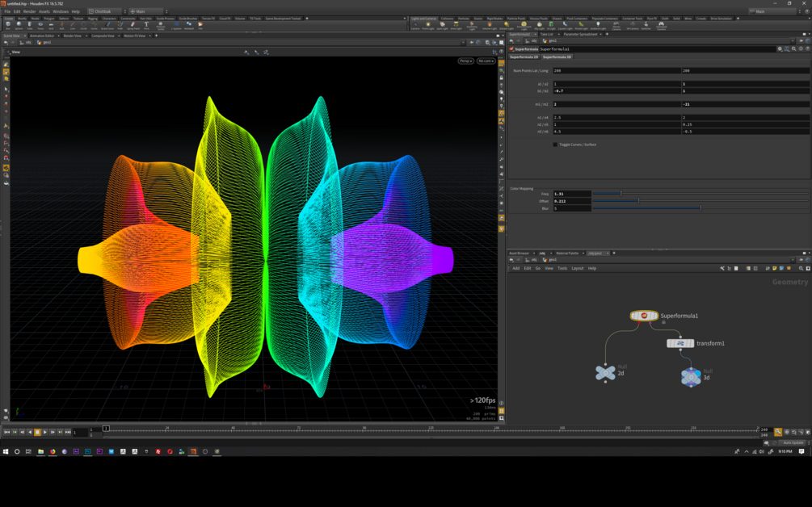Jump to the first frame of timeline
This screenshot has height=507, width=812.
[6, 432]
